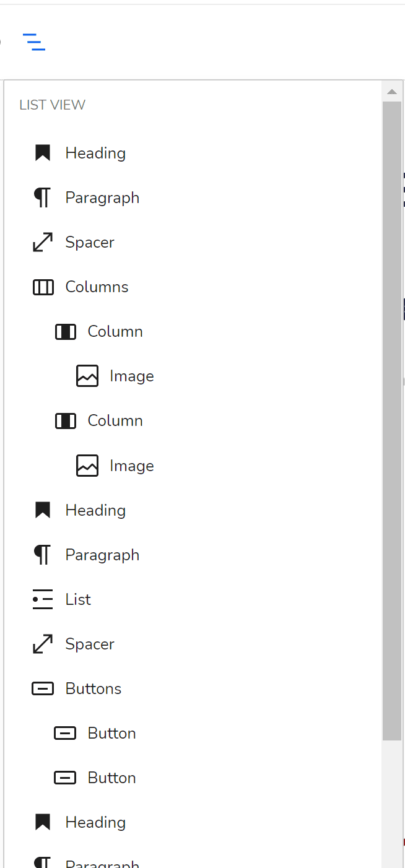Toggle the List View outline icon
The height and width of the screenshot is (868, 405).
click(34, 41)
